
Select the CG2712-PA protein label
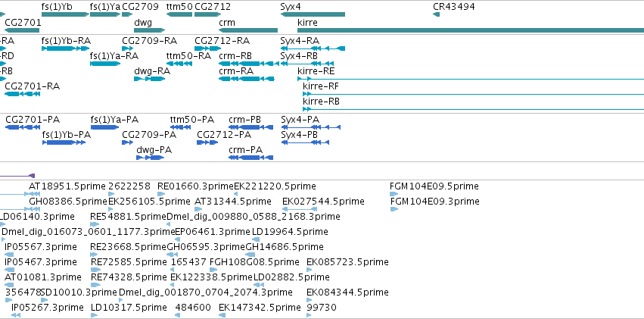pos(224,135)
